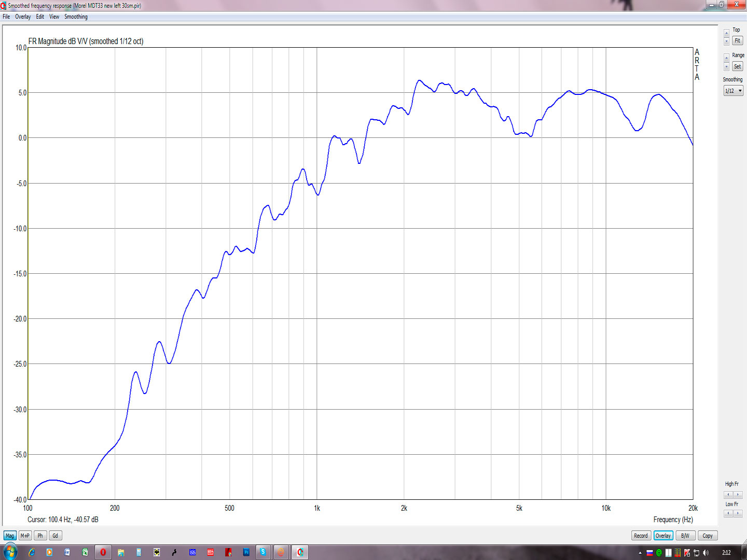Open the Edit menu
Viewport: 747px width, 560px height.
(x=40, y=17)
